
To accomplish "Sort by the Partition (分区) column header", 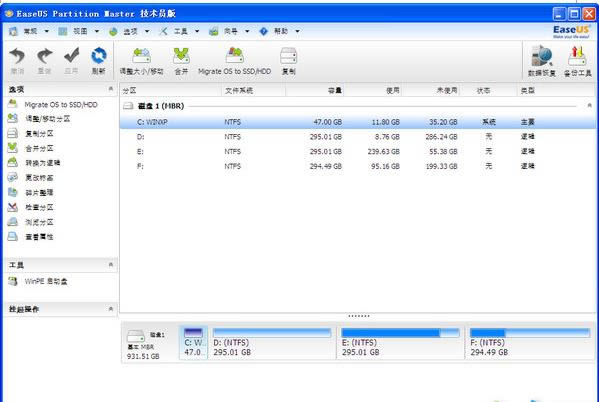I will (x=170, y=91).
